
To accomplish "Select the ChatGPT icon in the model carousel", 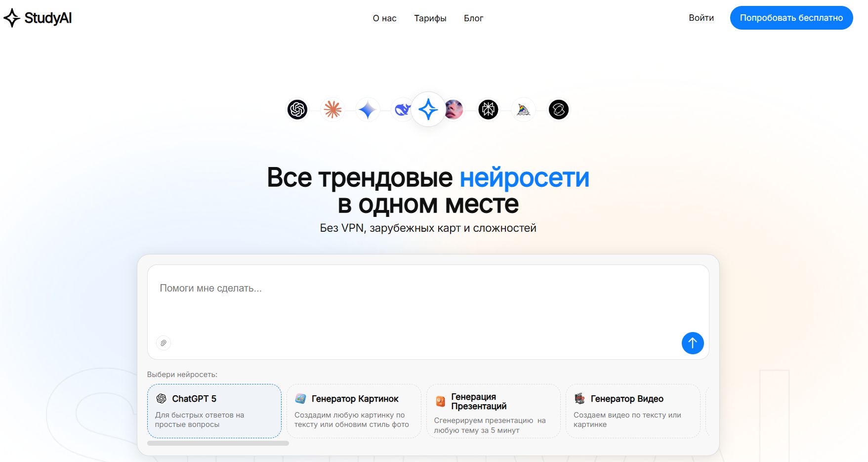I will [x=297, y=109].
